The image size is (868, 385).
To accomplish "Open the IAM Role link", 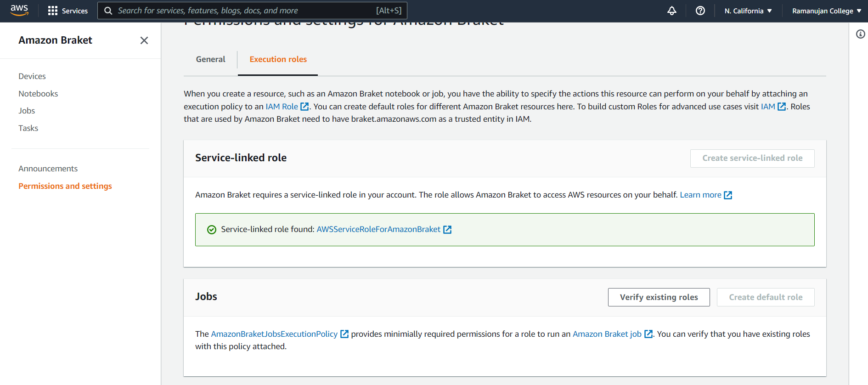I will (x=282, y=107).
